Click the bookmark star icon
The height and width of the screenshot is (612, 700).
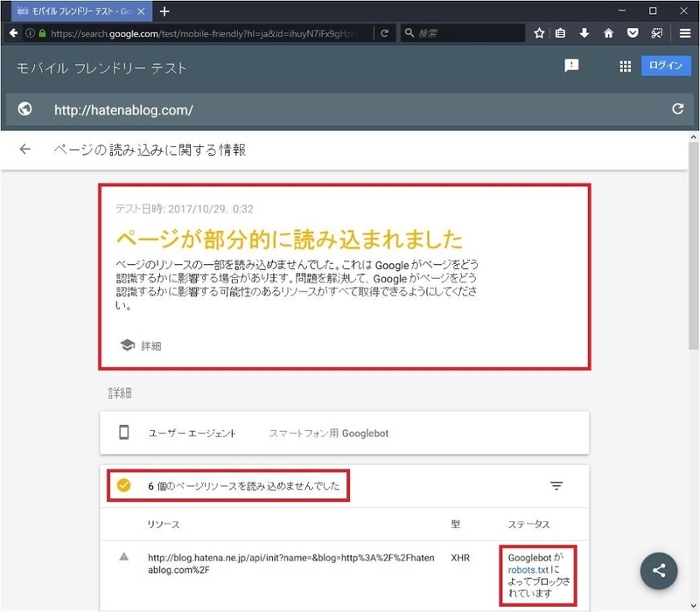click(539, 33)
